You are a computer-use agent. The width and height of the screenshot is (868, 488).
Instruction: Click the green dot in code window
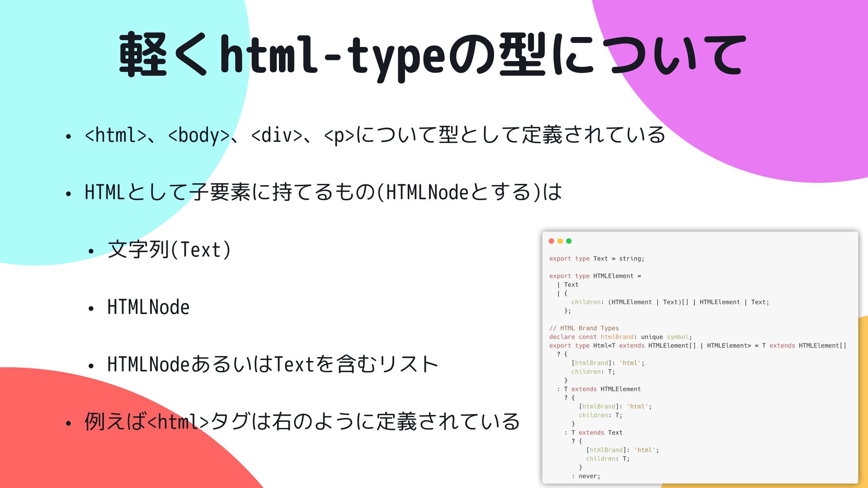(x=569, y=241)
